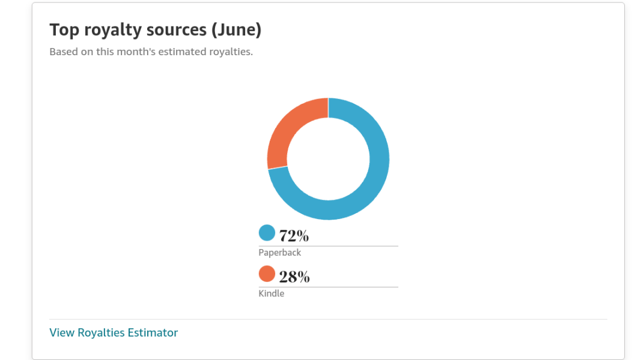Click the Kindle legend label
Viewport: 644px width, 360px height.
pos(272,293)
